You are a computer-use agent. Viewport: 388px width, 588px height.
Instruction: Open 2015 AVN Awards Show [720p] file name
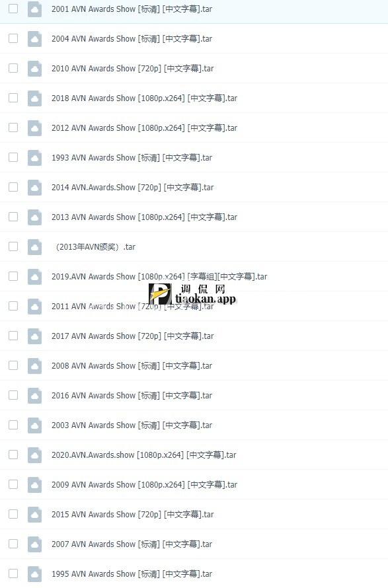(132, 515)
